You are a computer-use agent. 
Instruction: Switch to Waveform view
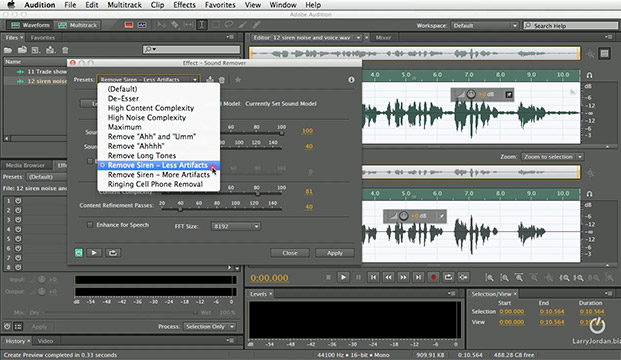pyautogui.click(x=30, y=25)
